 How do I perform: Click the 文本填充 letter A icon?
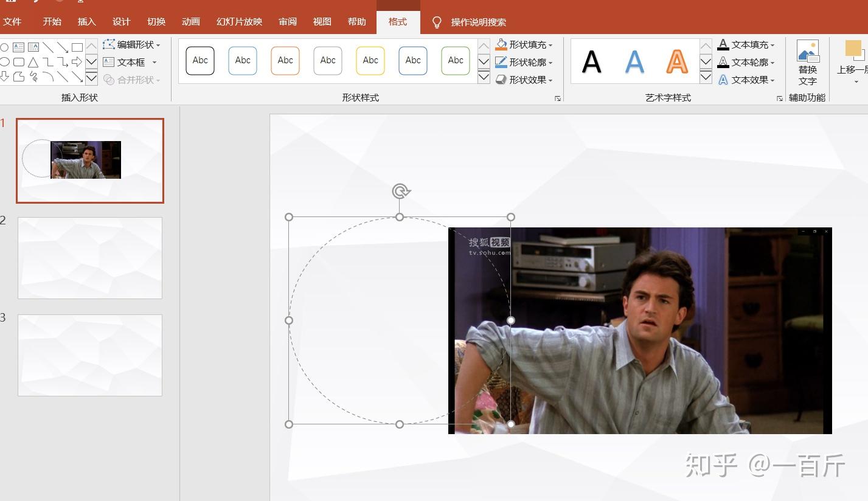point(723,44)
